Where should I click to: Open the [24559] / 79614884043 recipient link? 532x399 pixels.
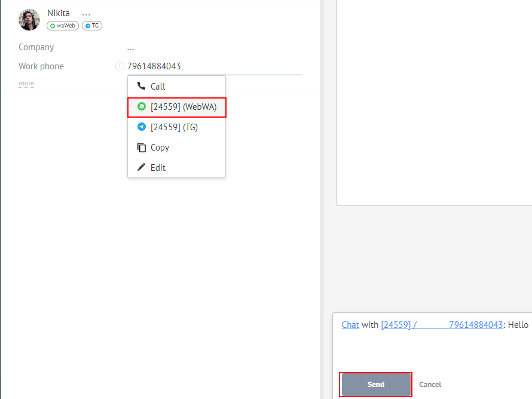[x=442, y=325]
